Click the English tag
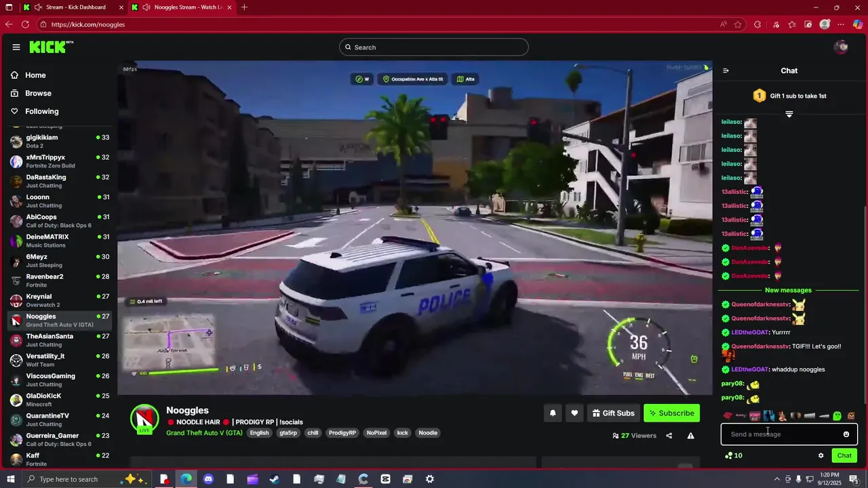This screenshot has height=488, width=868. tap(259, 432)
